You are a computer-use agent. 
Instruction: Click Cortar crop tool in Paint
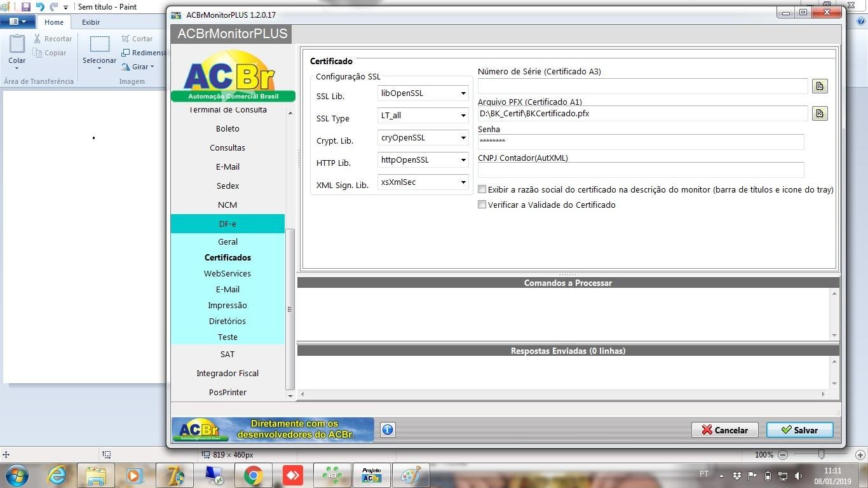(137, 39)
